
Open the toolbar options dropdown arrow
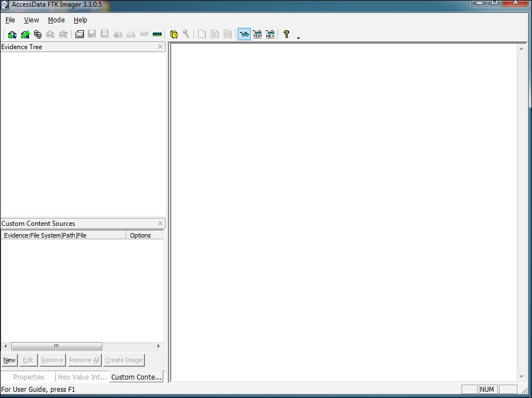[298, 38]
